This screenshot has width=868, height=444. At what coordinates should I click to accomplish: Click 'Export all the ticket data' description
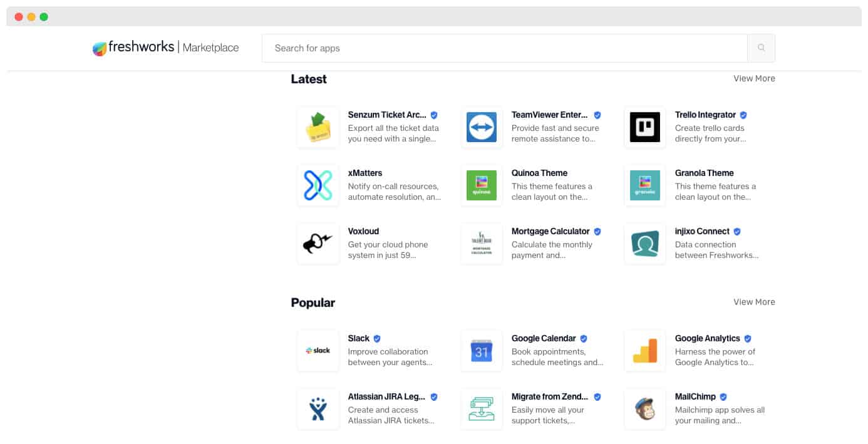(x=393, y=133)
